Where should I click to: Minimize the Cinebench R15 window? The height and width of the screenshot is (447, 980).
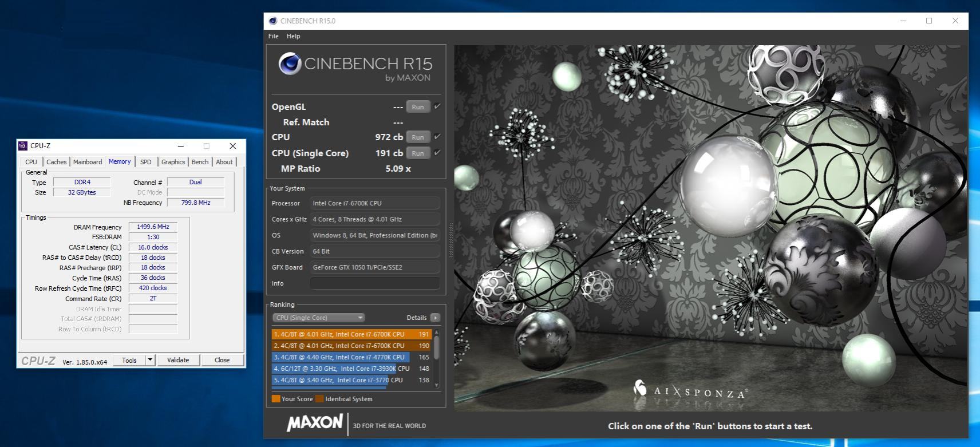[903, 21]
